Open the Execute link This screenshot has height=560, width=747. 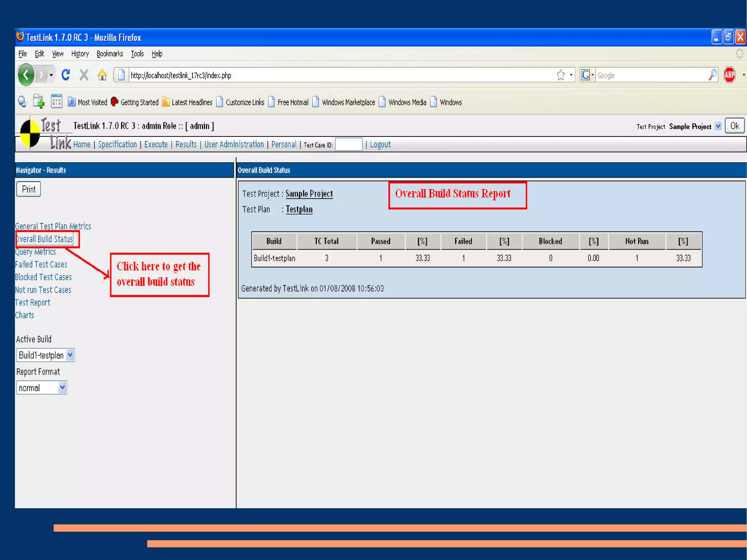coord(156,144)
